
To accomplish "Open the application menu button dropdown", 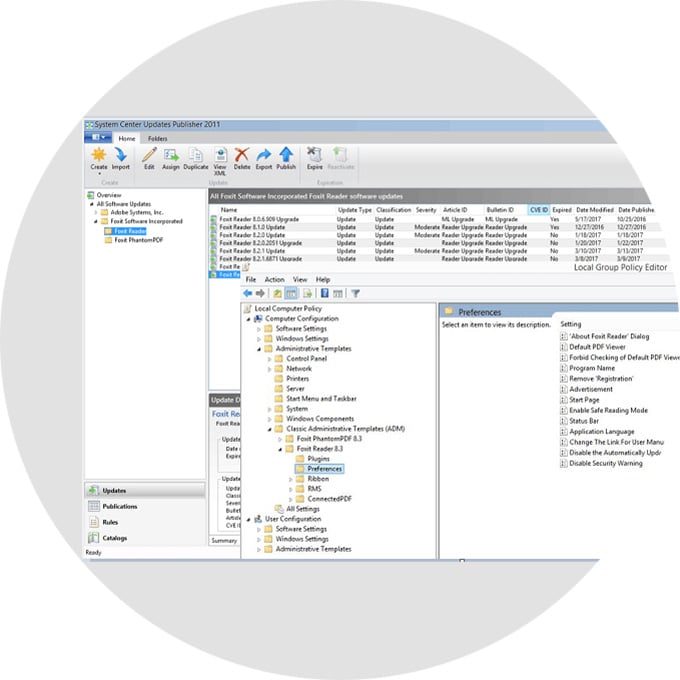I will coord(98,137).
